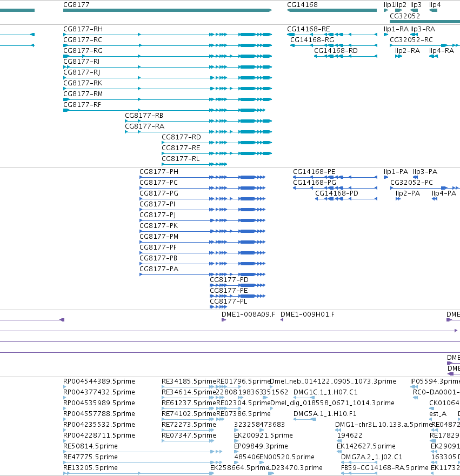Select the CG14168 gene bar
This screenshot has height=476, width=460.
(332, 10)
